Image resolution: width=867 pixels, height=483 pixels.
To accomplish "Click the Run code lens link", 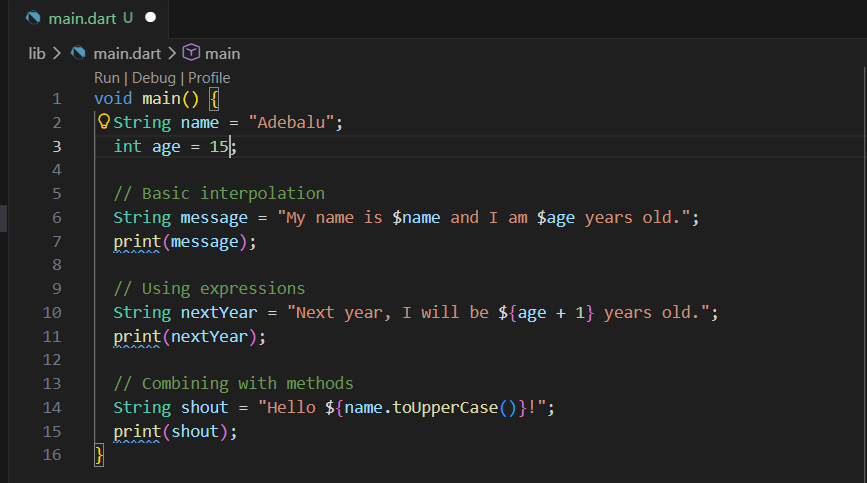I will pos(106,78).
